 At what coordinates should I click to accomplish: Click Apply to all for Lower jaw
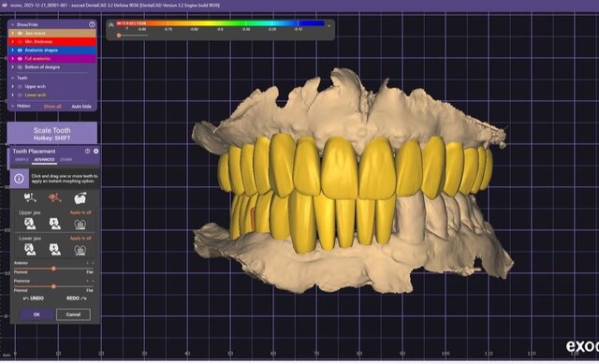coord(80,239)
